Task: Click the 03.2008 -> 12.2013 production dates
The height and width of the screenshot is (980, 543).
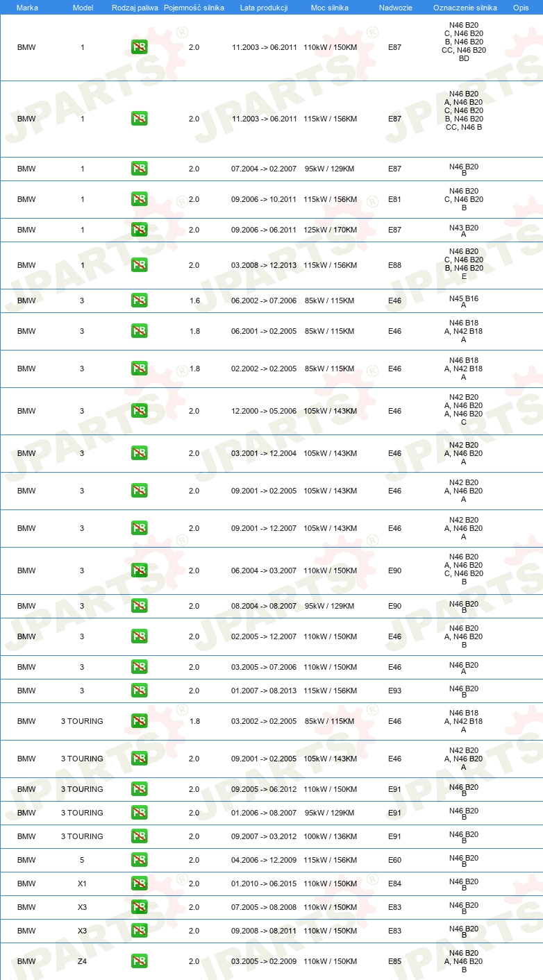Action: (264, 265)
